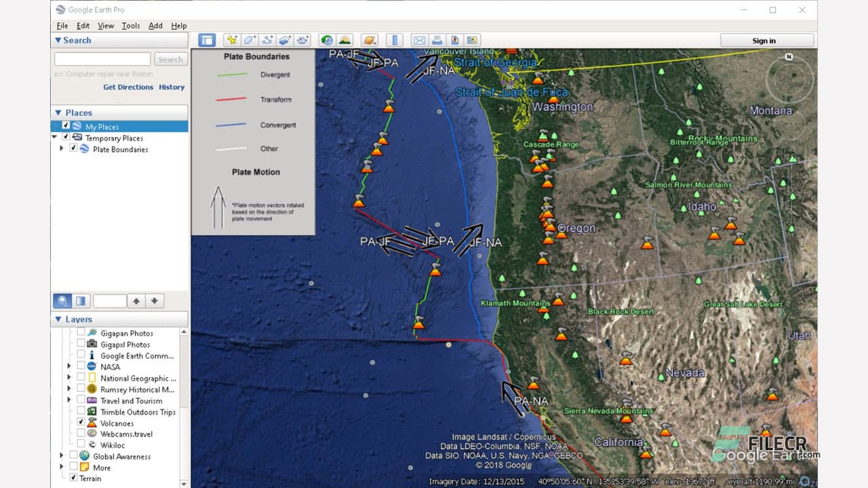The image size is (868, 488).
Task: Click the Print icon on the toolbar
Action: click(437, 40)
